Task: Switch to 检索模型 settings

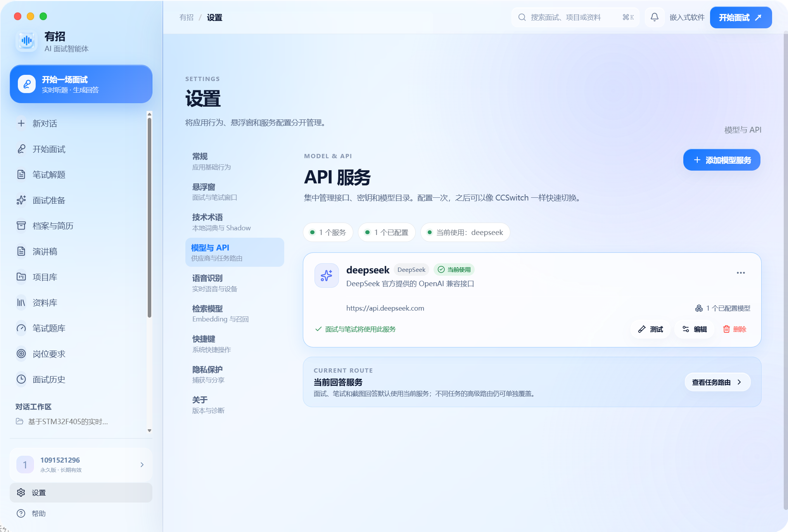Action: (x=235, y=313)
